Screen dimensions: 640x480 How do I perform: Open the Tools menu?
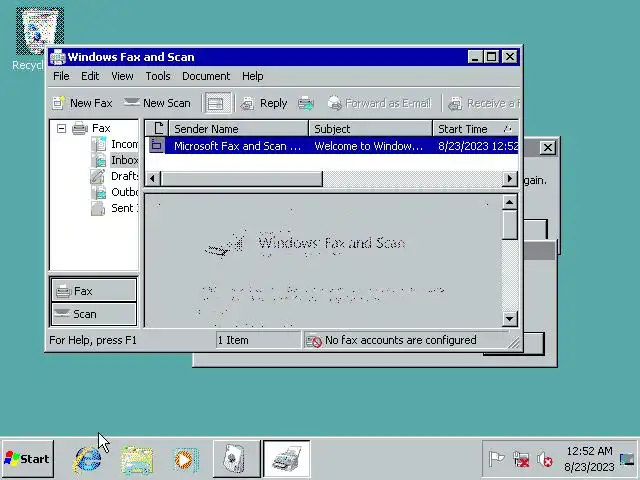click(x=158, y=76)
